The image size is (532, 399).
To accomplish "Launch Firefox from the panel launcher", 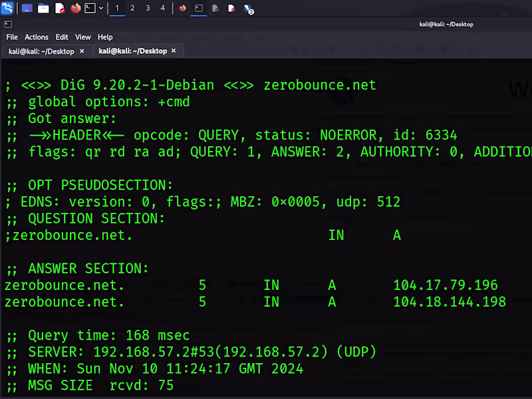I will (76, 8).
